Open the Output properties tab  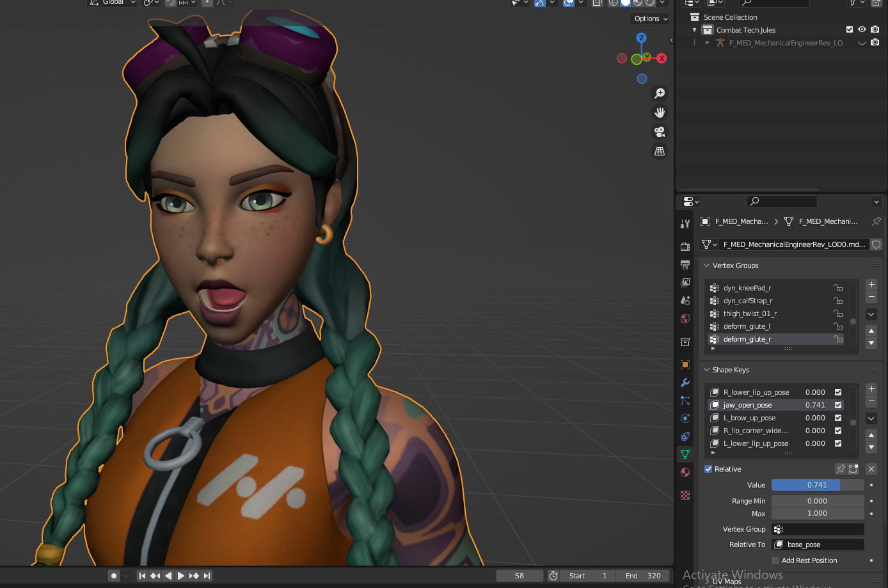tap(685, 264)
